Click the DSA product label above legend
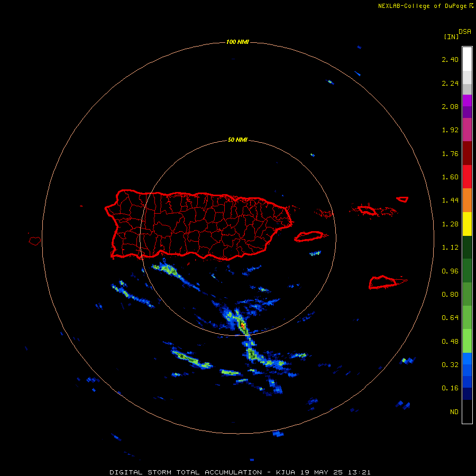Image resolution: width=476 pixels, height=476 pixels. 465,31
